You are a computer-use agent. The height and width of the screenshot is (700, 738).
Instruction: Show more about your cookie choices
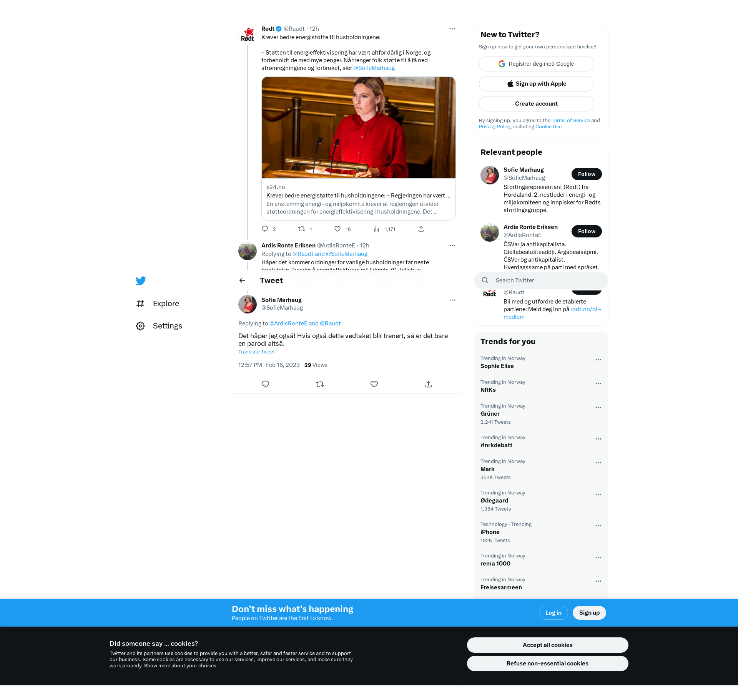coord(181,666)
